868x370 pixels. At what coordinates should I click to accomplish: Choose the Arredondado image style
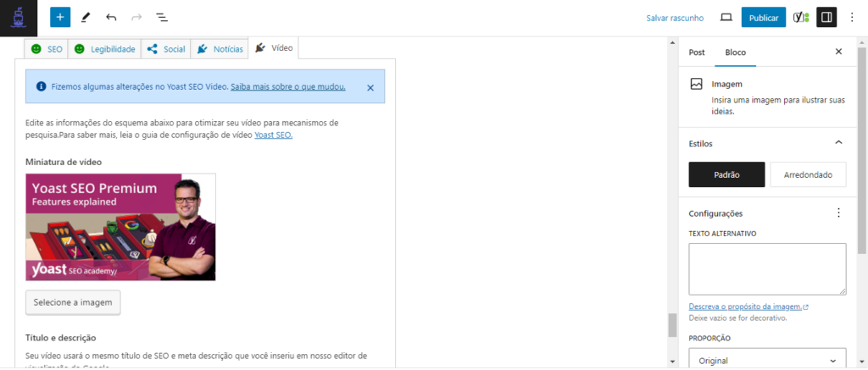tap(808, 174)
